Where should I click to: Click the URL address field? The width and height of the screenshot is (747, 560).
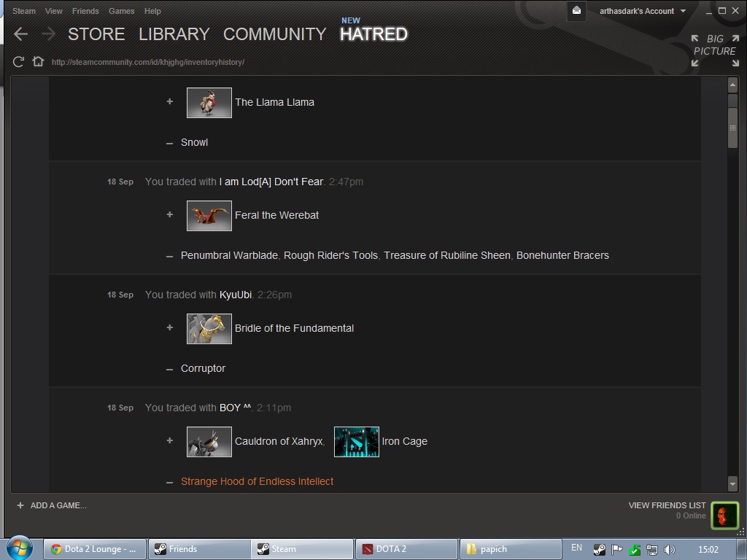tap(147, 62)
